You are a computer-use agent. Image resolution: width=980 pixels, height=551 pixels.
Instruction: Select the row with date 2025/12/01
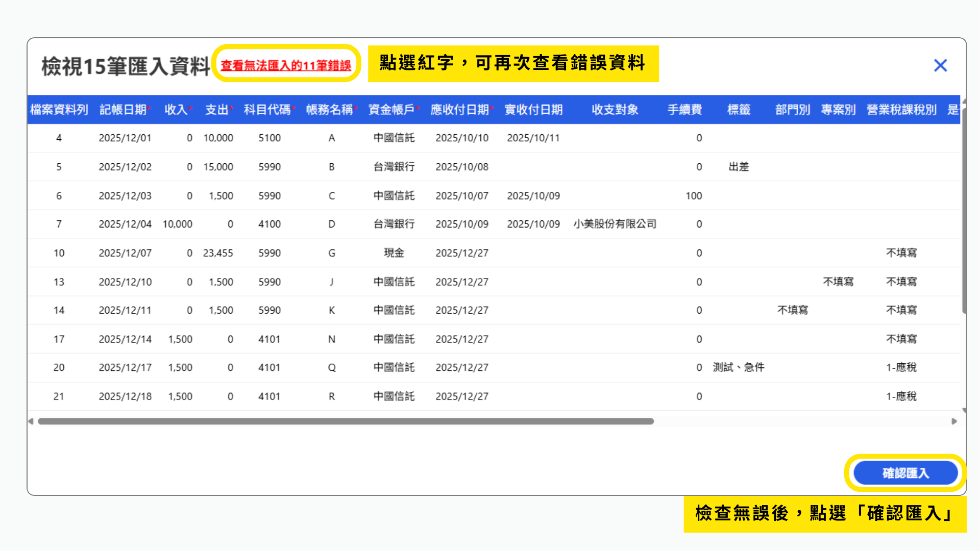pos(125,138)
